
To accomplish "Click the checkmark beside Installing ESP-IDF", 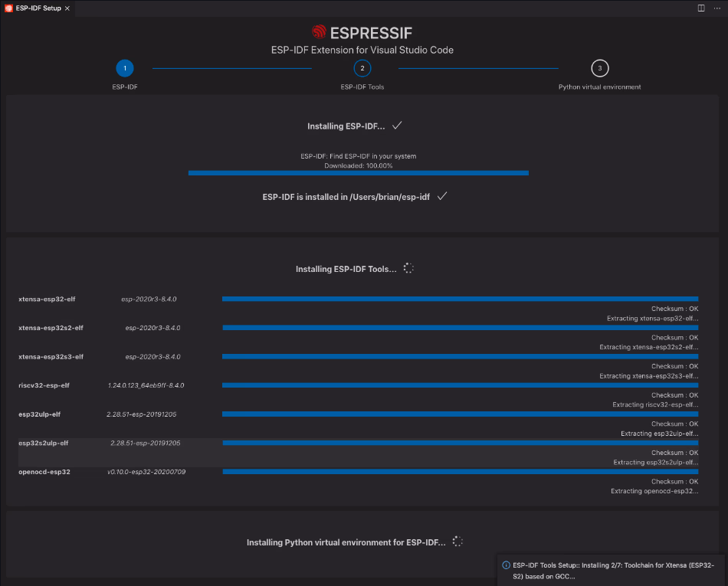I will click(x=397, y=126).
